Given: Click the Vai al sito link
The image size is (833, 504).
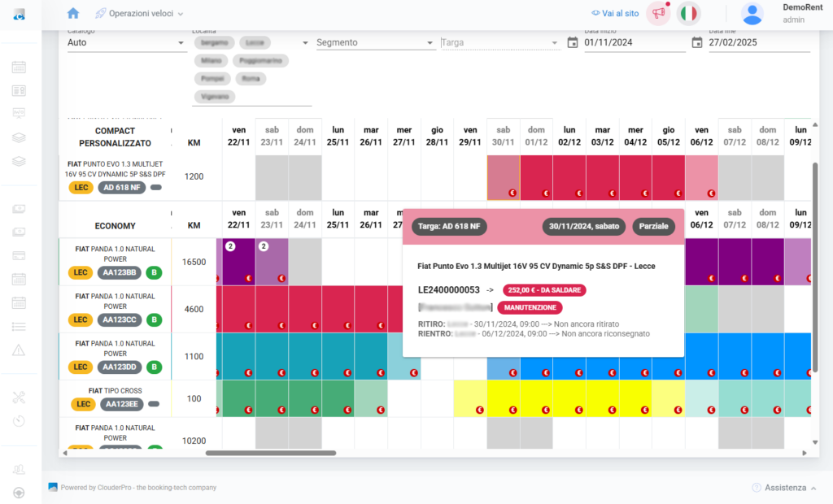Looking at the screenshot, I should click(x=614, y=14).
